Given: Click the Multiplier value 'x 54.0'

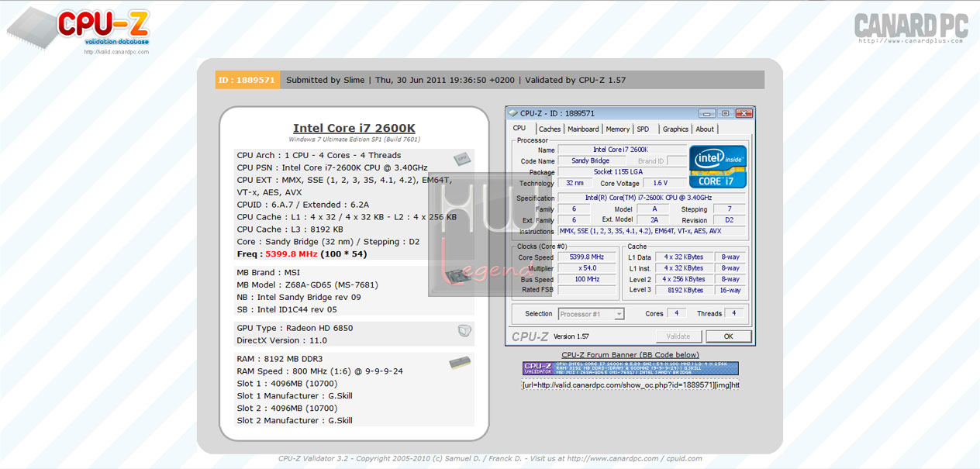Looking at the screenshot, I should coord(588,268).
